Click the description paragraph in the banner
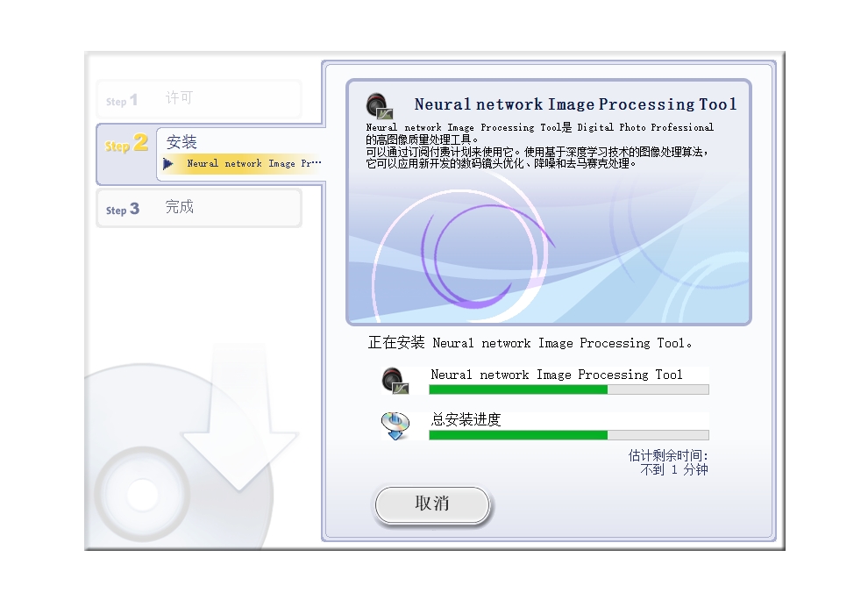Viewport: 868px width, 593px height. (539, 146)
